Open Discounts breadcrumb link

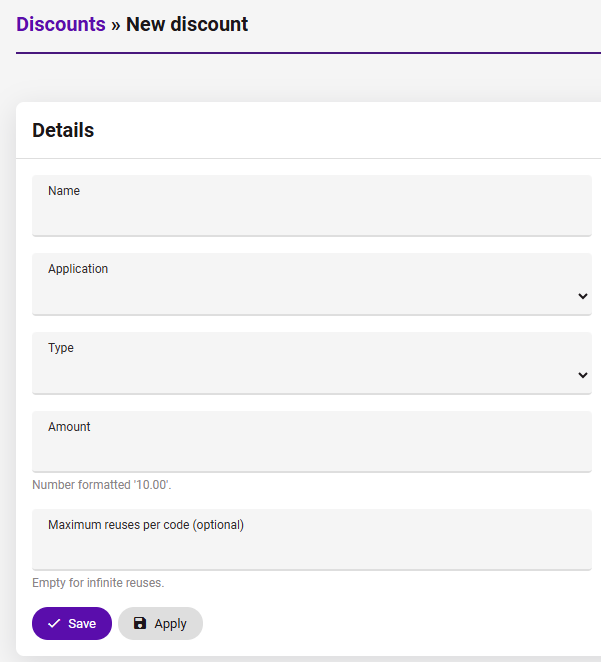click(x=61, y=24)
